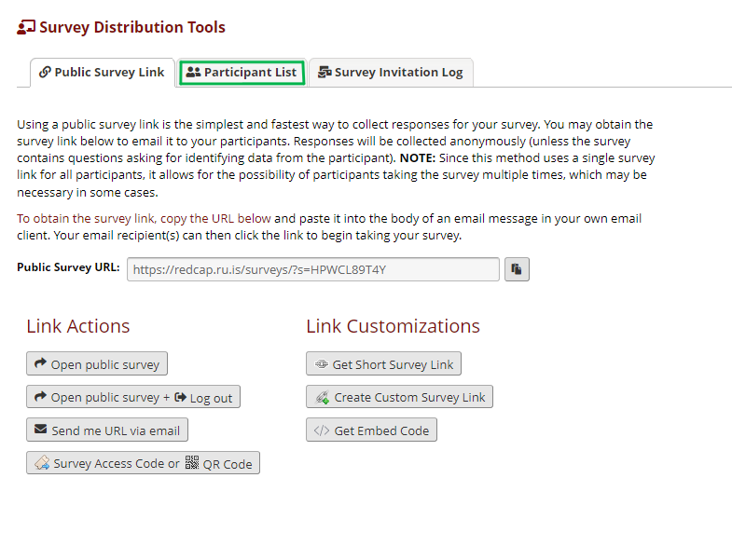This screenshot has width=732, height=560.
Task: Click Create Custom Survey Link button
Action: pyautogui.click(x=400, y=397)
